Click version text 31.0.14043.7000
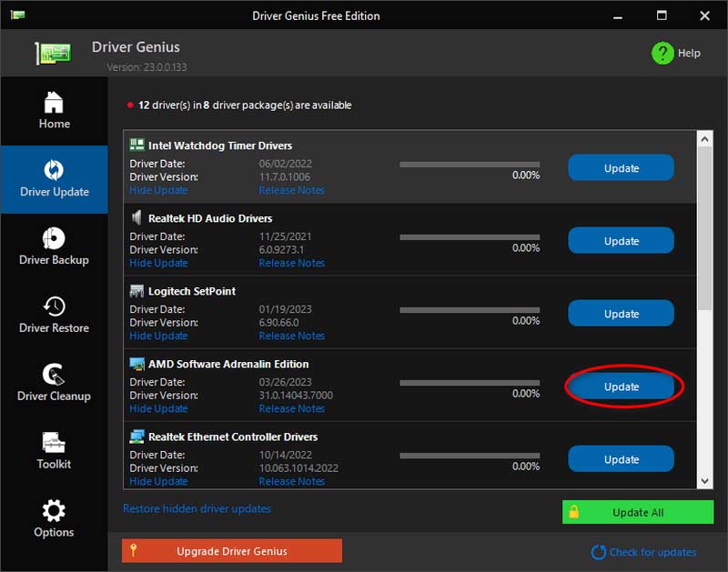 296,396
